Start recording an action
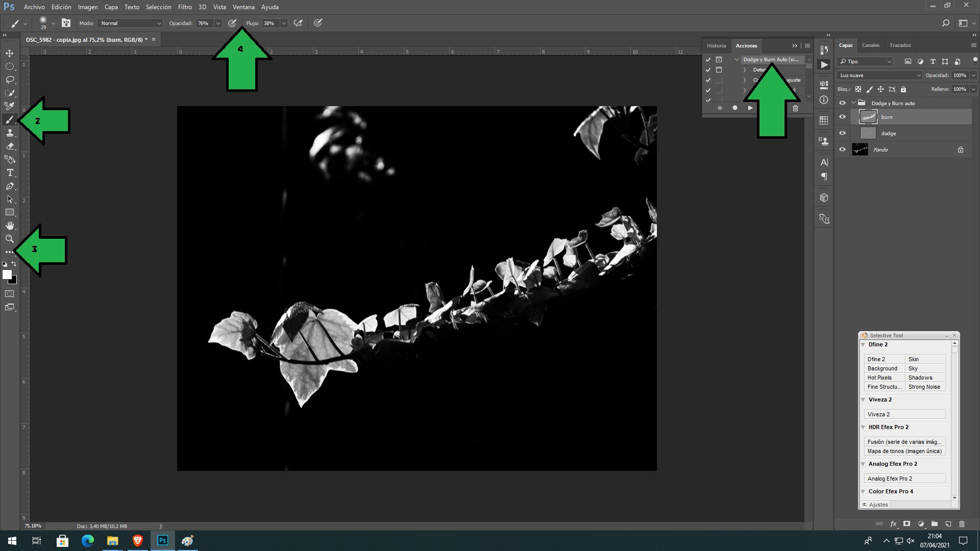 735,108
